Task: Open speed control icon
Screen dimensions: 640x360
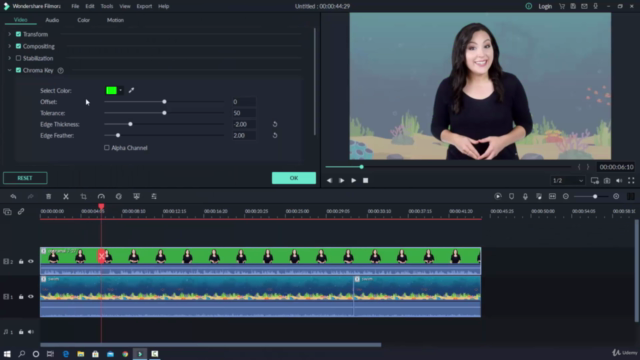Action: [x=101, y=196]
